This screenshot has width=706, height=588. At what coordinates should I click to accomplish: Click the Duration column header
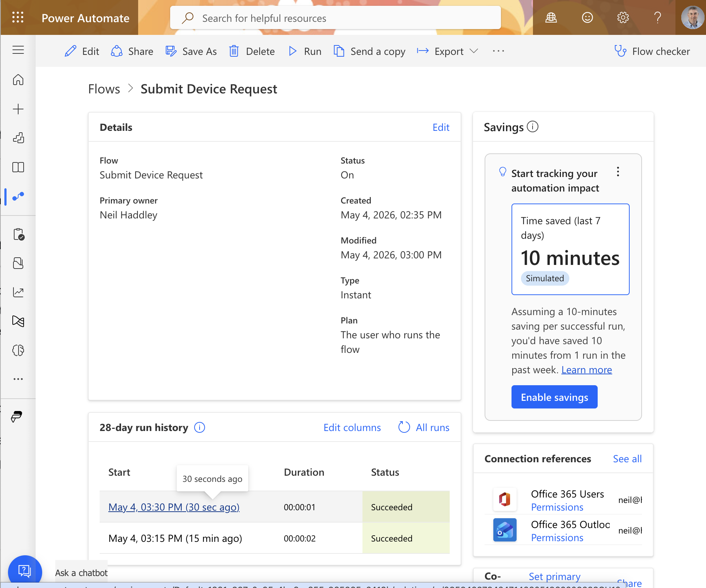pyautogui.click(x=304, y=472)
